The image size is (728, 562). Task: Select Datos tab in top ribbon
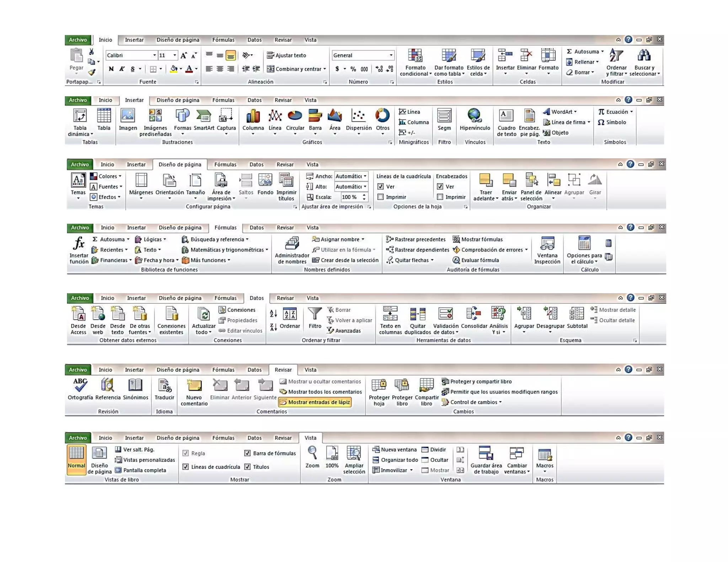click(254, 40)
